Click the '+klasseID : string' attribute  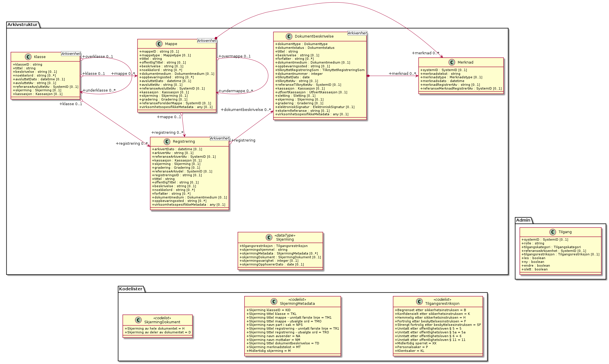pos(27,65)
